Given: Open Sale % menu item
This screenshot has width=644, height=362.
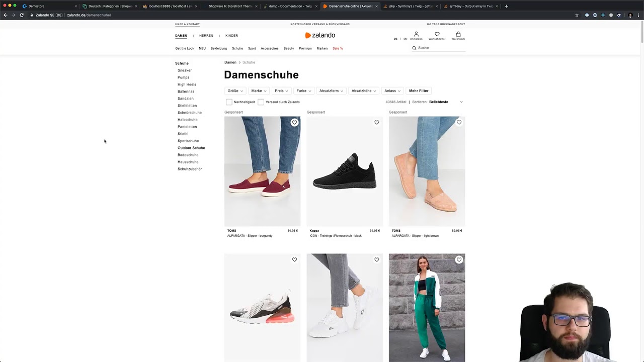Looking at the screenshot, I should 338,48.
